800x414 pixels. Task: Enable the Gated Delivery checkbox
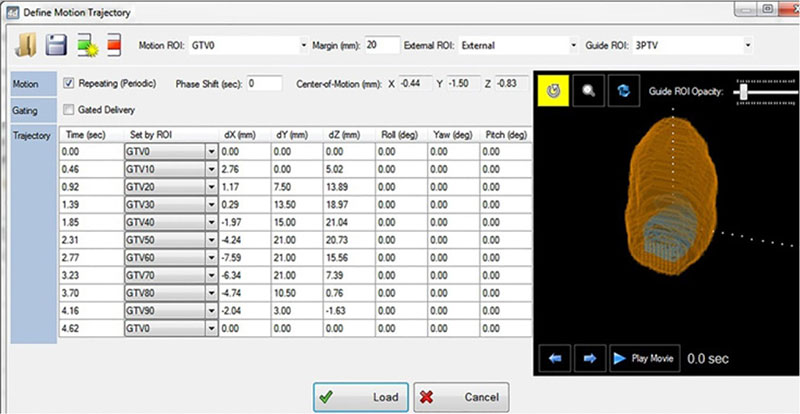69,109
